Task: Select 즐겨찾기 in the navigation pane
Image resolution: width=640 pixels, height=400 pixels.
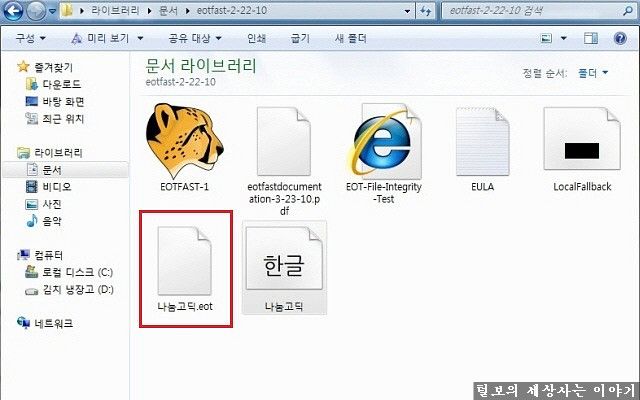Action: click(53, 67)
